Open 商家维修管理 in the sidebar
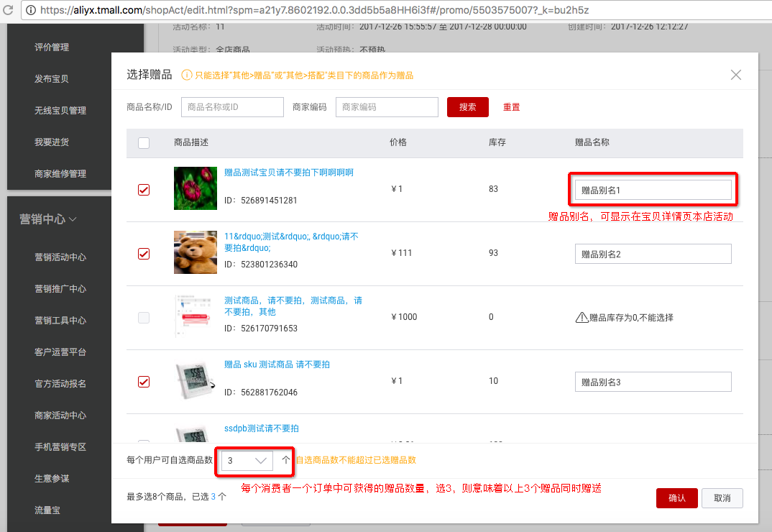 [x=60, y=174]
